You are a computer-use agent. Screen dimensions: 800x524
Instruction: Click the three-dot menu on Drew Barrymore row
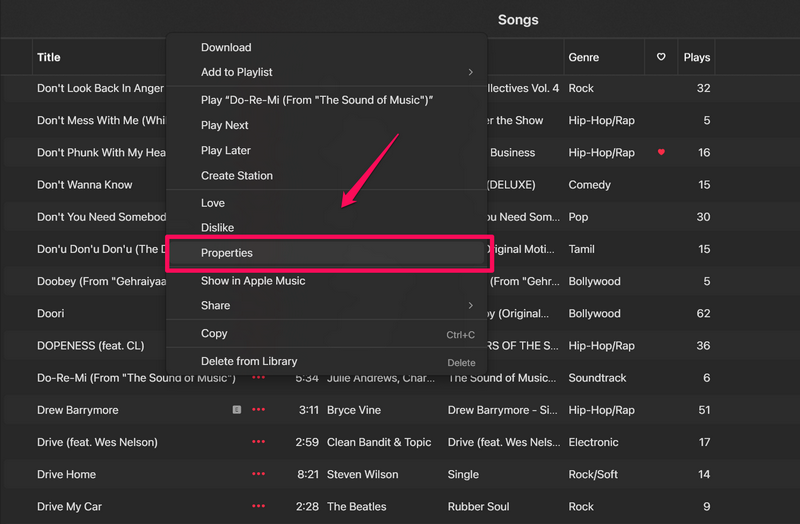[x=259, y=410]
